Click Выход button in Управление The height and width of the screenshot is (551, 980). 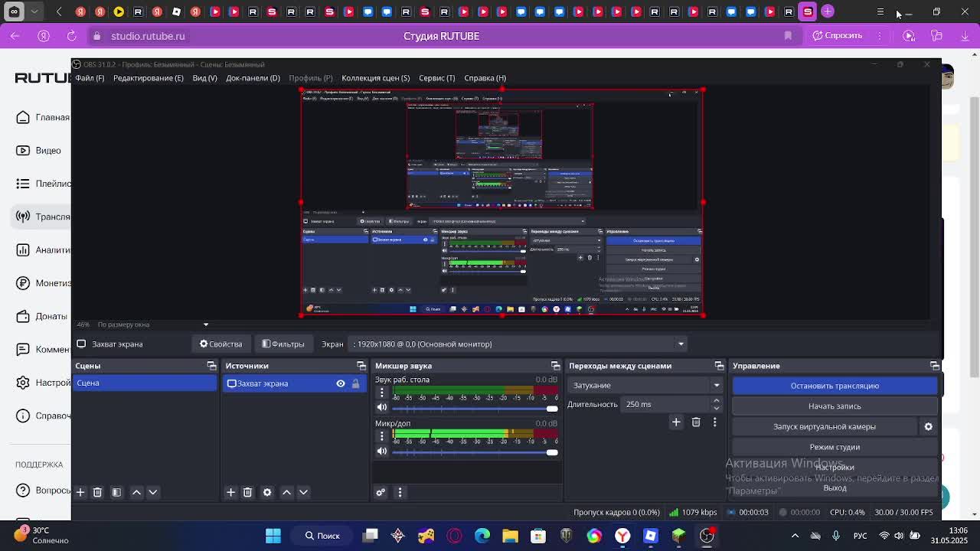tap(835, 487)
